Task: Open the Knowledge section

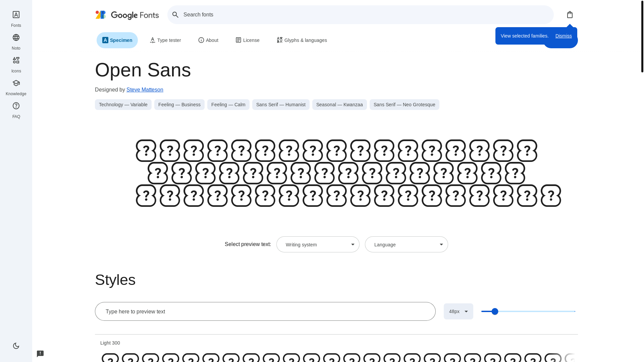Action: click(16, 87)
